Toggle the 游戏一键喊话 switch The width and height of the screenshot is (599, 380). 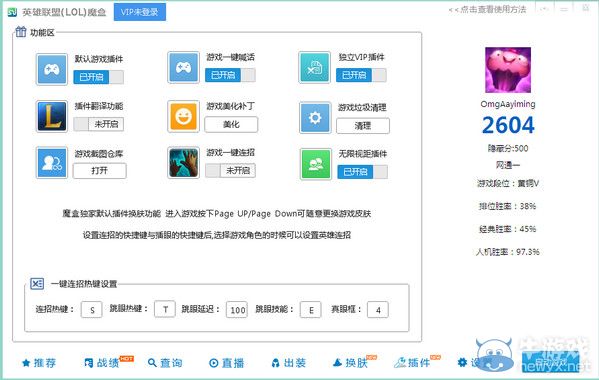(x=230, y=75)
